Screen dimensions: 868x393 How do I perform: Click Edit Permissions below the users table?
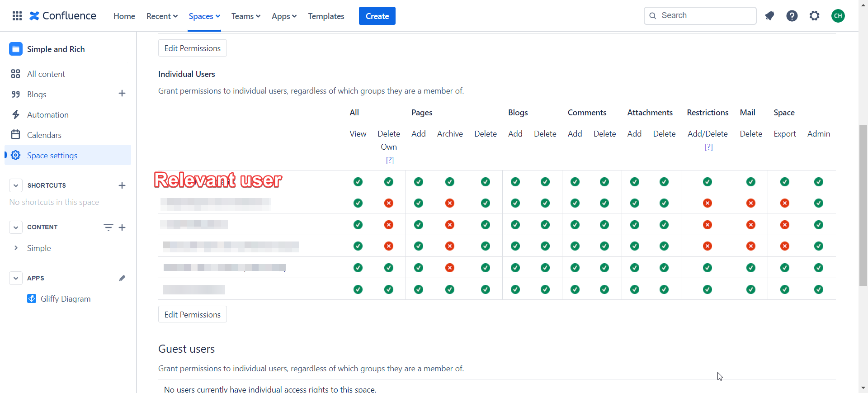coord(193,314)
